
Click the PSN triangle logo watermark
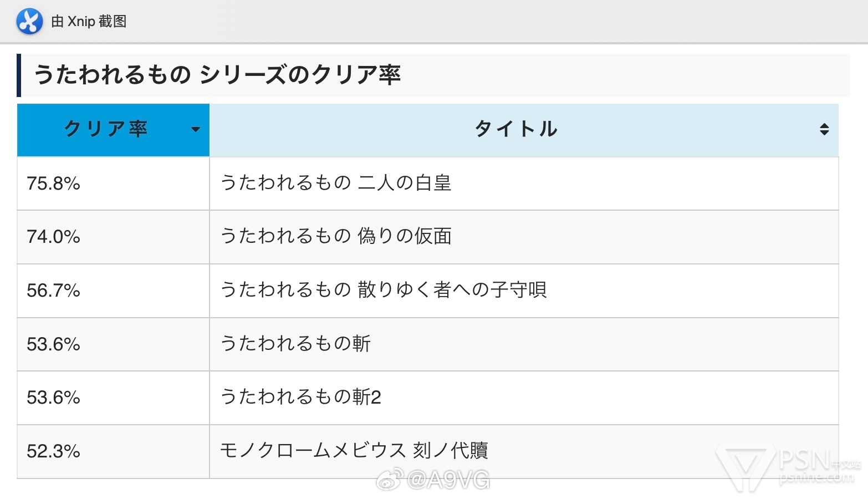point(746,467)
